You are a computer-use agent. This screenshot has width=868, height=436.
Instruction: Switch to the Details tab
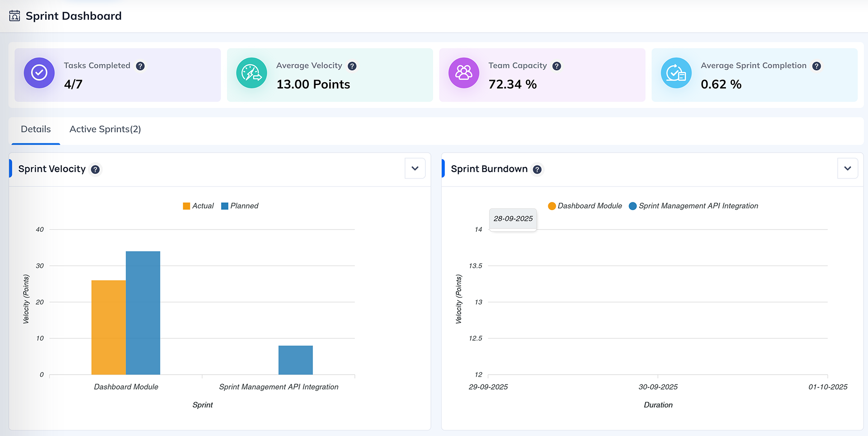(x=36, y=129)
